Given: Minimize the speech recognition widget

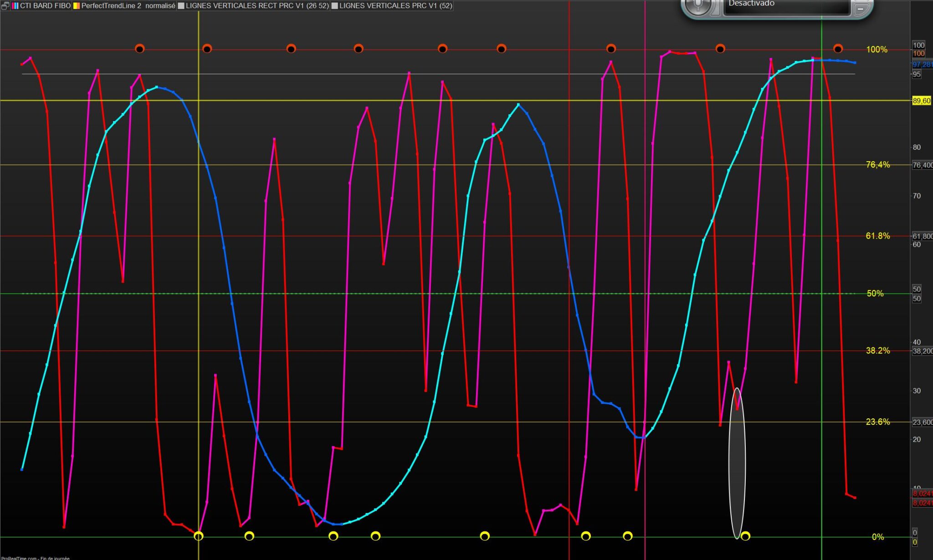Looking at the screenshot, I should [861, 9].
